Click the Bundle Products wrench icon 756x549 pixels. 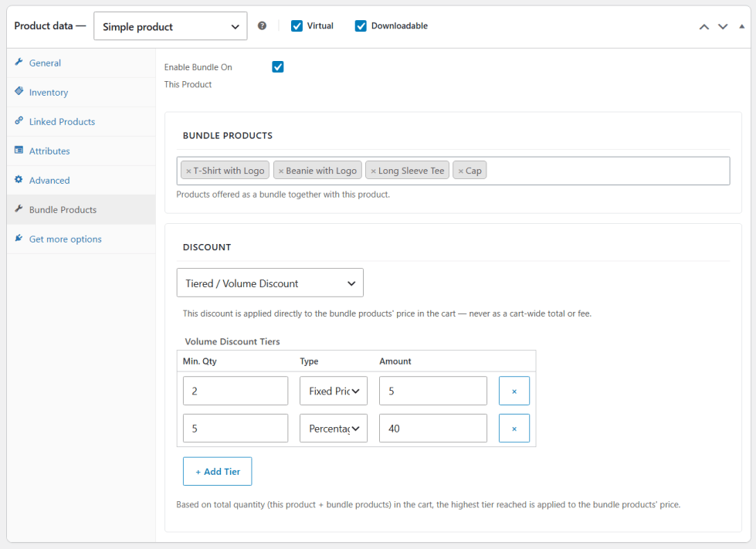point(19,208)
